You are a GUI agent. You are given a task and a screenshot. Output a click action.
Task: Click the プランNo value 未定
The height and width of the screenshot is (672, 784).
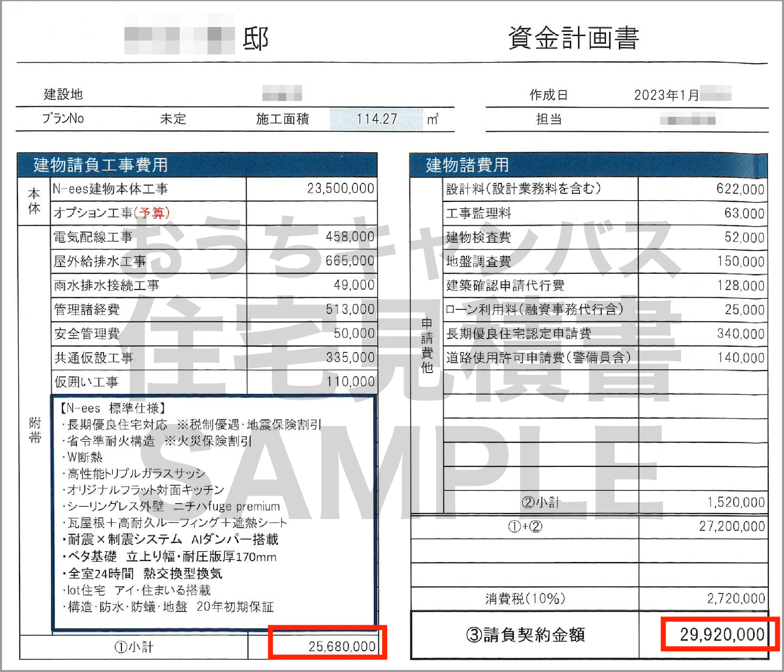(x=173, y=119)
